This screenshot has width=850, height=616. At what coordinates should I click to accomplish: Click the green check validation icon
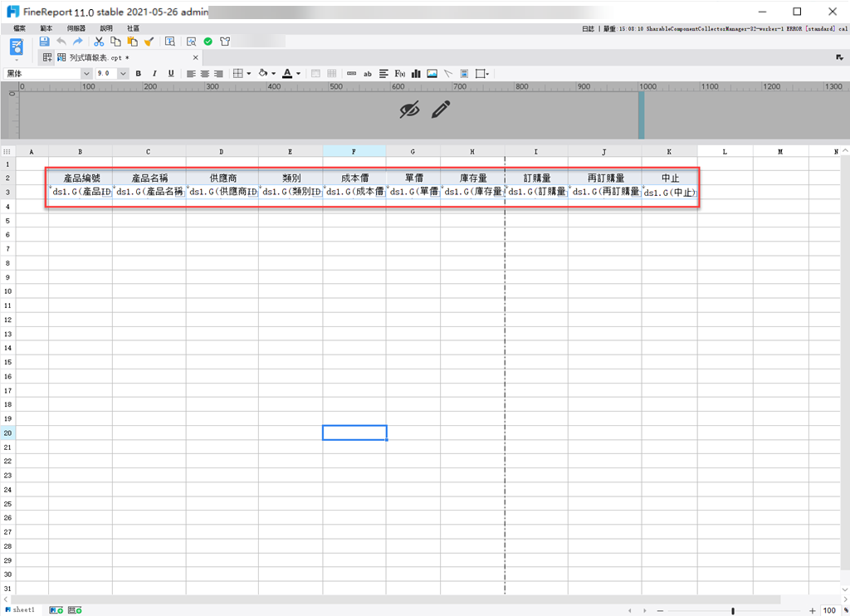point(208,42)
